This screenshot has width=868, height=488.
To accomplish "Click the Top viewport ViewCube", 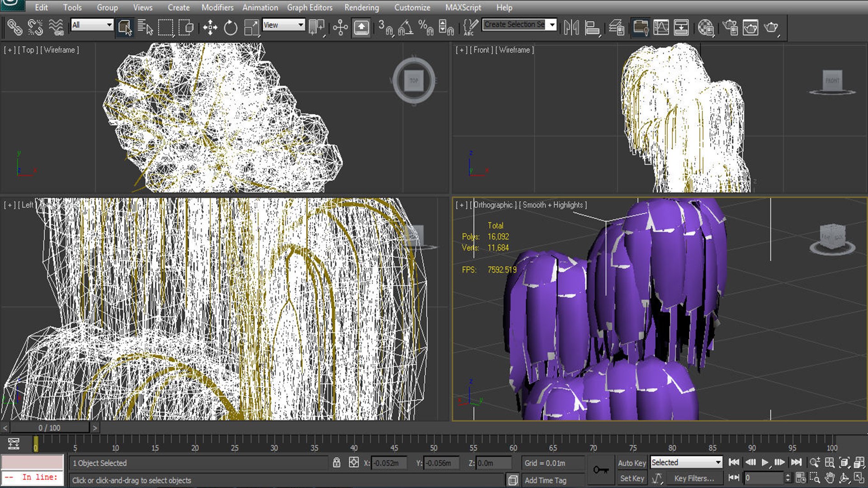I will [414, 81].
